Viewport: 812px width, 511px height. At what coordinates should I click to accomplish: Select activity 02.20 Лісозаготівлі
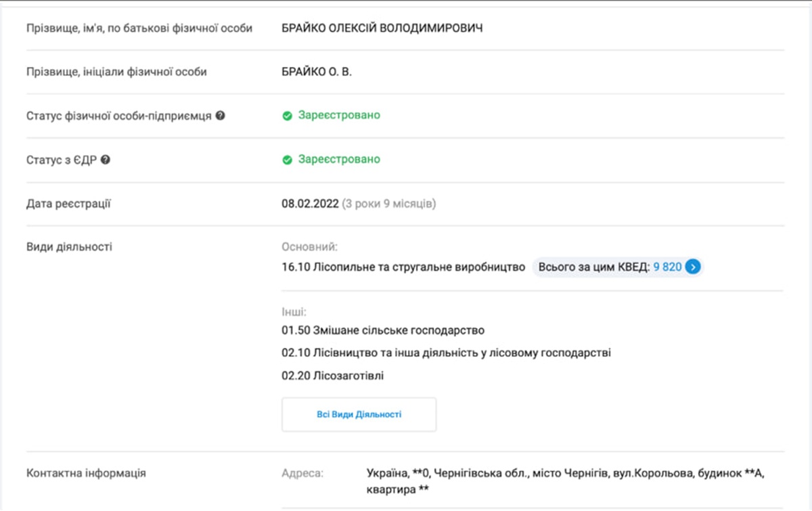pyautogui.click(x=332, y=376)
